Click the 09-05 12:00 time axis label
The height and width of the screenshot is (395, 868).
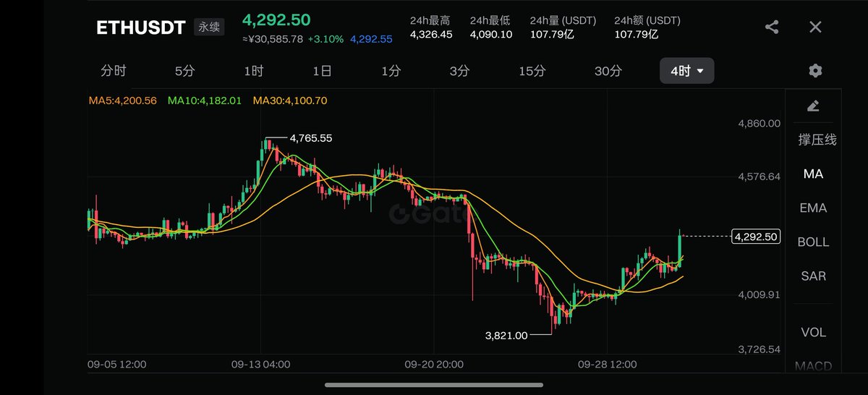pyautogui.click(x=116, y=364)
